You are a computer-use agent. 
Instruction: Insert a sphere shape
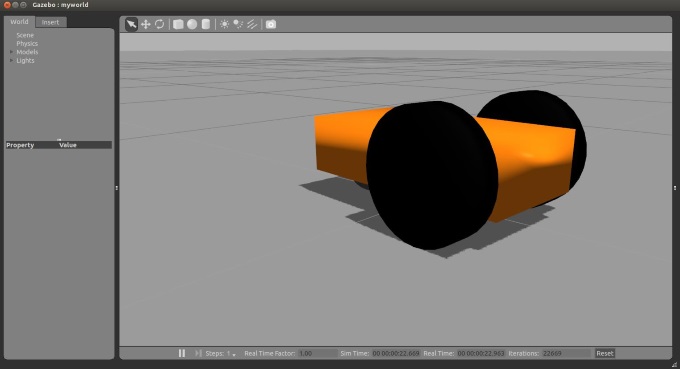coord(192,24)
